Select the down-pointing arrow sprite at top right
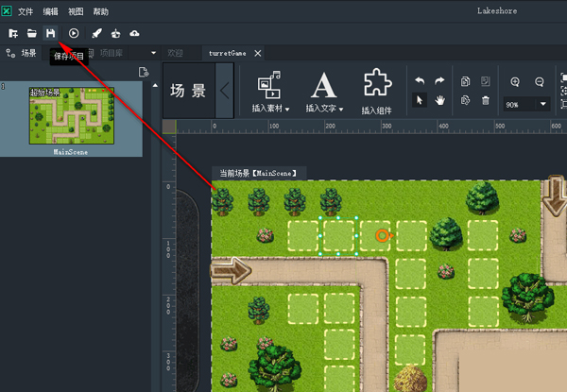The height and width of the screenshot is (392, 567). coord(557,196)
